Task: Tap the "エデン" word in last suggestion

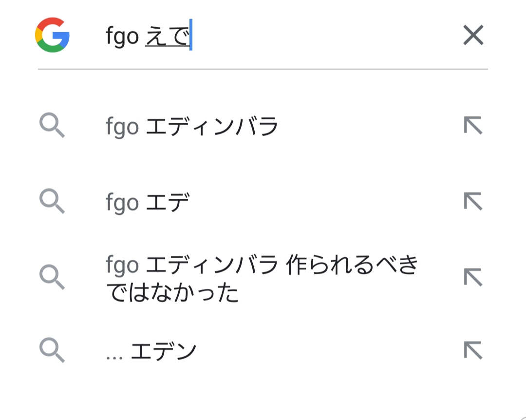Action: point(164,351)
